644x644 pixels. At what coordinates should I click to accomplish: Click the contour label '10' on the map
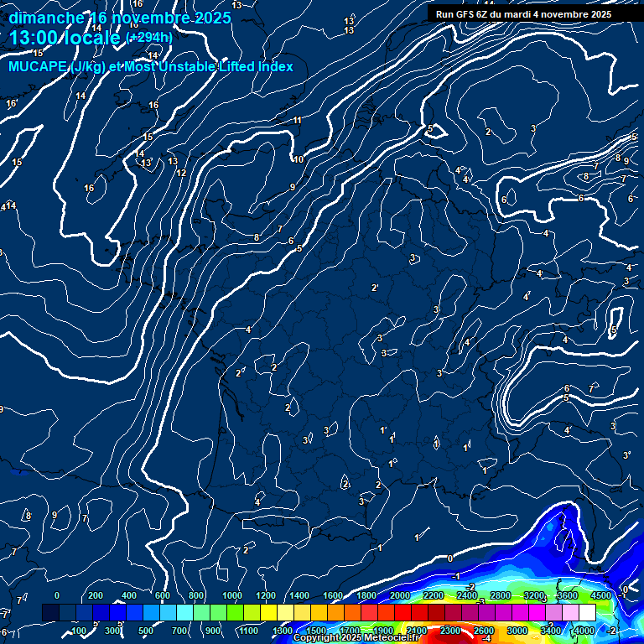click(299, 159)
